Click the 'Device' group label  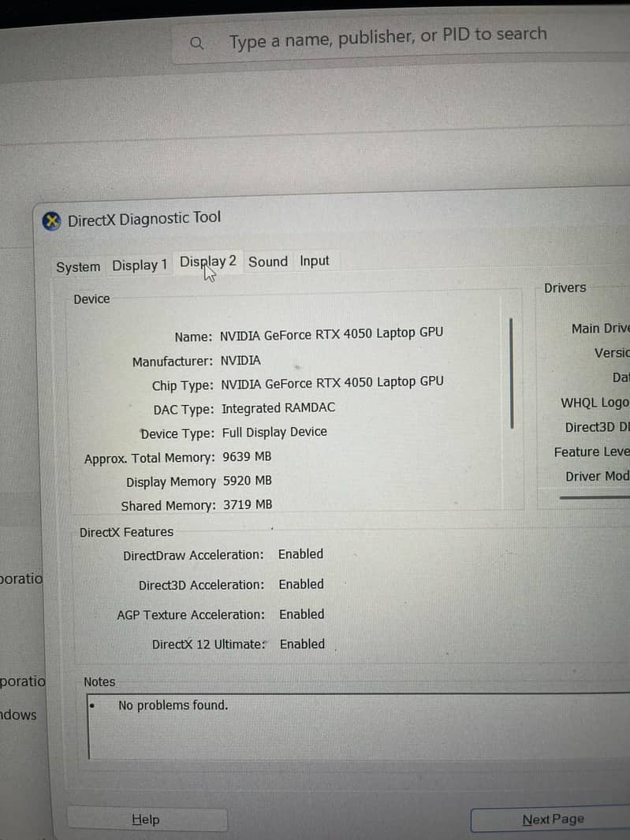(91, 299)
